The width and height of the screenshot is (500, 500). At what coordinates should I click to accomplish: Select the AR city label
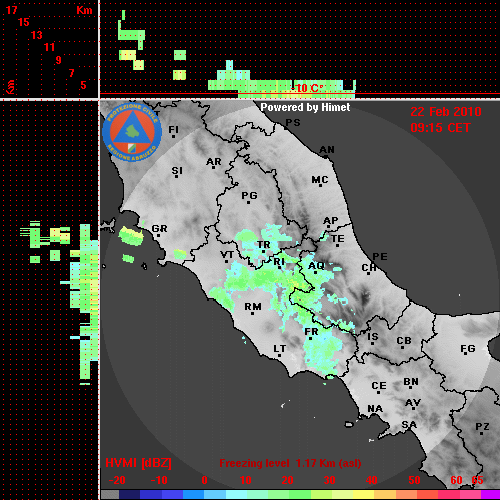[214, 162]
